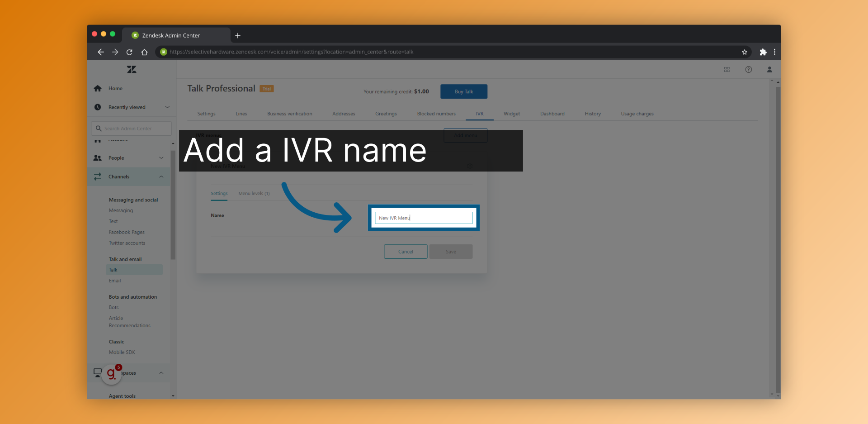Select the IVR tab
868x424 pixels.
[x=480, y=114]
